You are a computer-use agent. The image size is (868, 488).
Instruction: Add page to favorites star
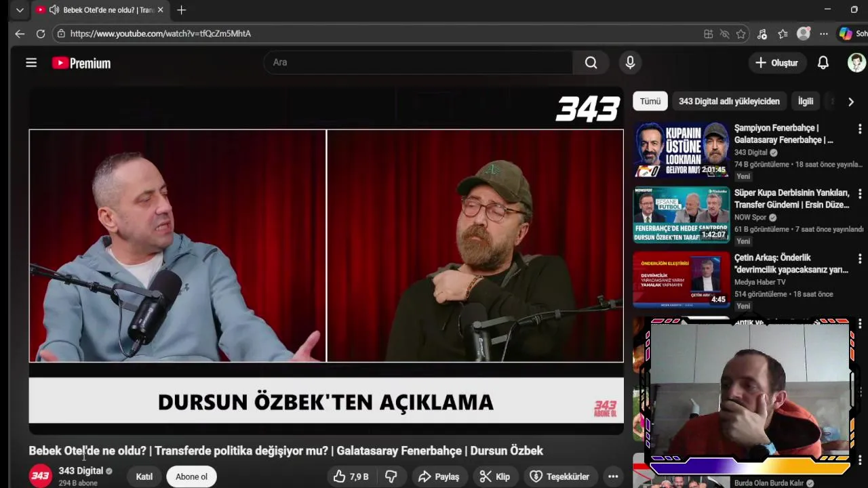click(x=741, y=34)
